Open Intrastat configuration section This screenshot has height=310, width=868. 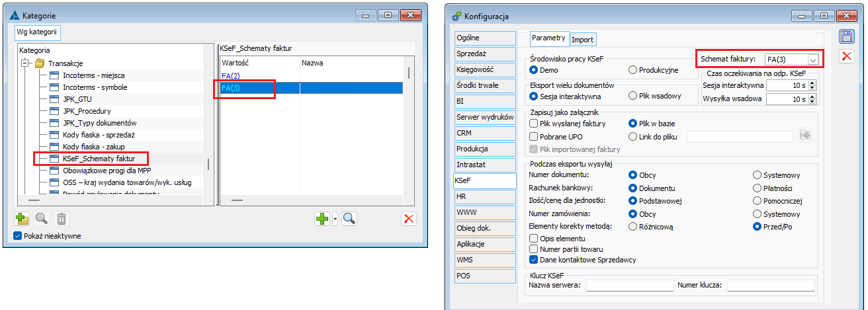point(484,165)
